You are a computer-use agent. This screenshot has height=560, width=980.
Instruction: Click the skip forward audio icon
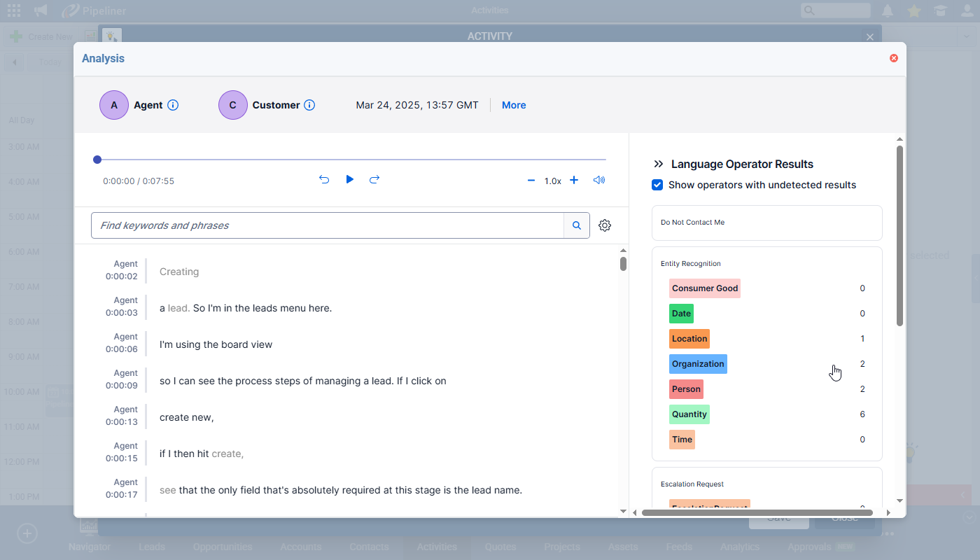(x=374, y=180)
